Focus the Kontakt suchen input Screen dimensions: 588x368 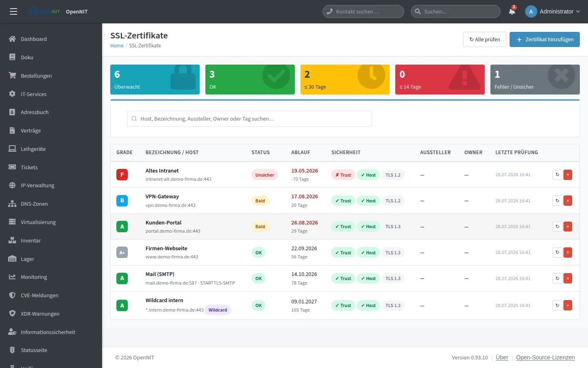pos(363,11)
